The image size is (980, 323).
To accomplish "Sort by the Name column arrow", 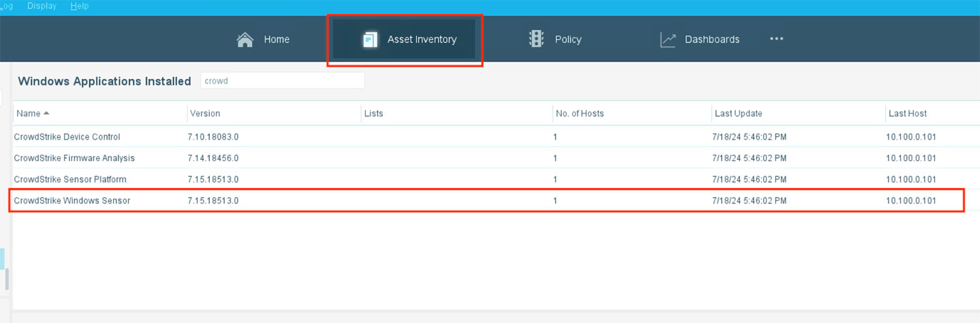I will point(46,113).
